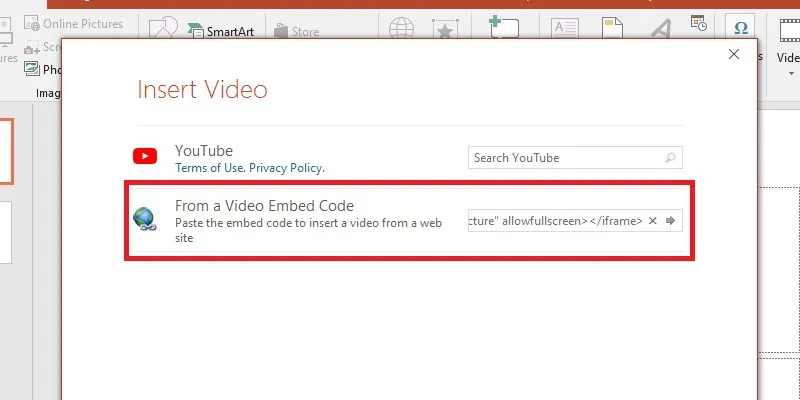Open the Symbol omega button

click(x=740, y=27)
